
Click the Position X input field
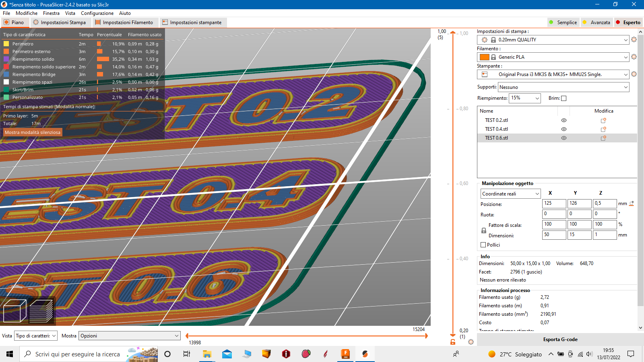(554, 204)
